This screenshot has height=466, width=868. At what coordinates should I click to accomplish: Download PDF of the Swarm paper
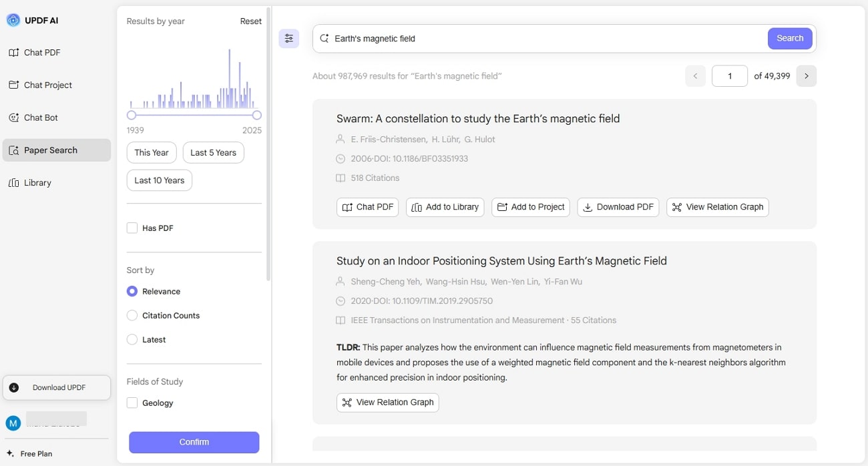618,207
